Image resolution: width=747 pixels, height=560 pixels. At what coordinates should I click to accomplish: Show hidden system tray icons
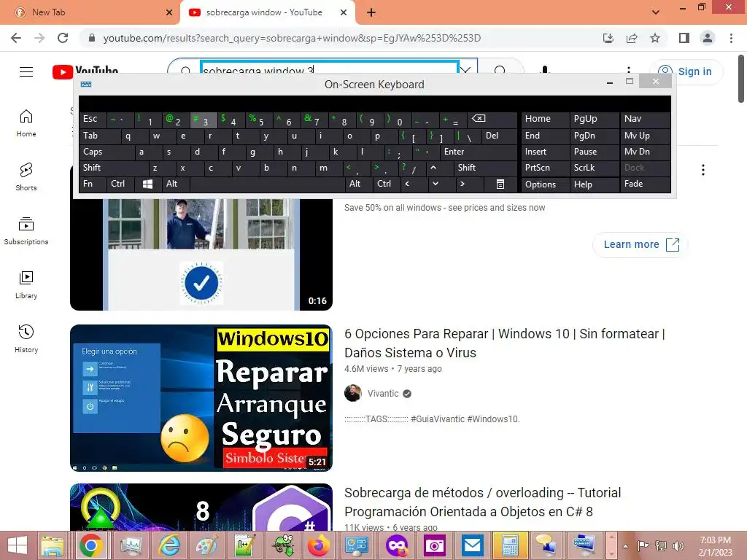pos(625,546)
